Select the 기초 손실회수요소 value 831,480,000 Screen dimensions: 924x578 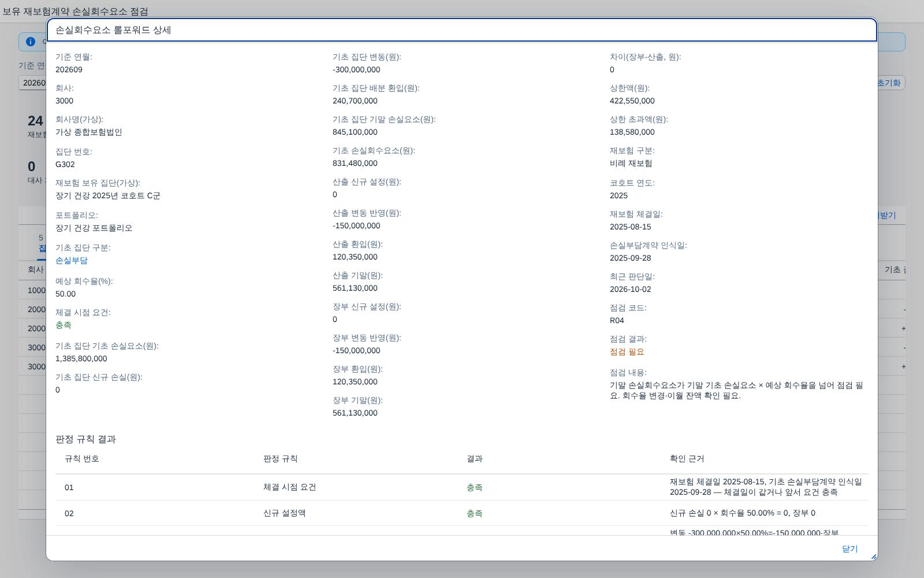[x=355, y=163]
